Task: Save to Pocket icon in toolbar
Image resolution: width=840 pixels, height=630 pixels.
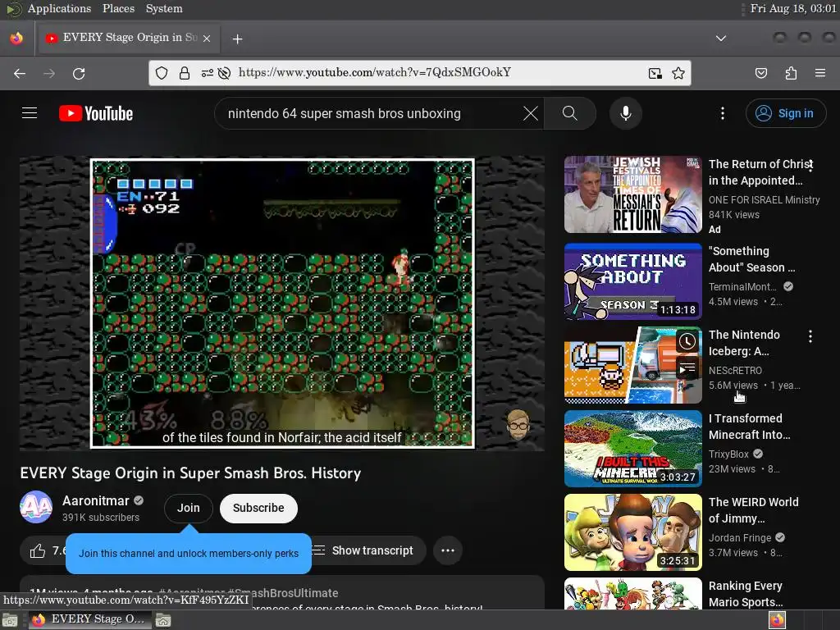Action: (x=760, y=73)
